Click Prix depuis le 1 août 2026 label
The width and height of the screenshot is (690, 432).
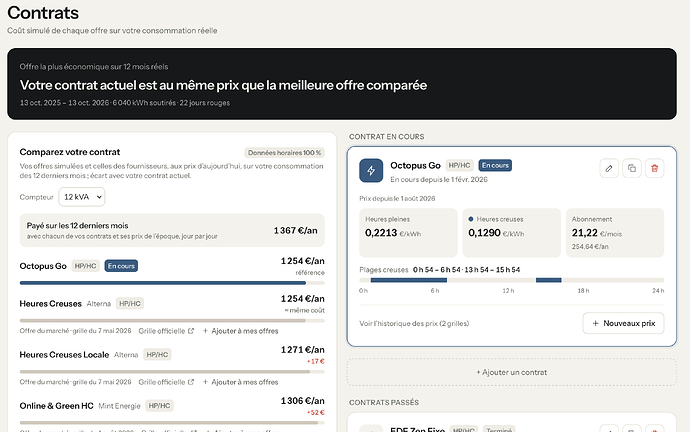click(397, 198)
